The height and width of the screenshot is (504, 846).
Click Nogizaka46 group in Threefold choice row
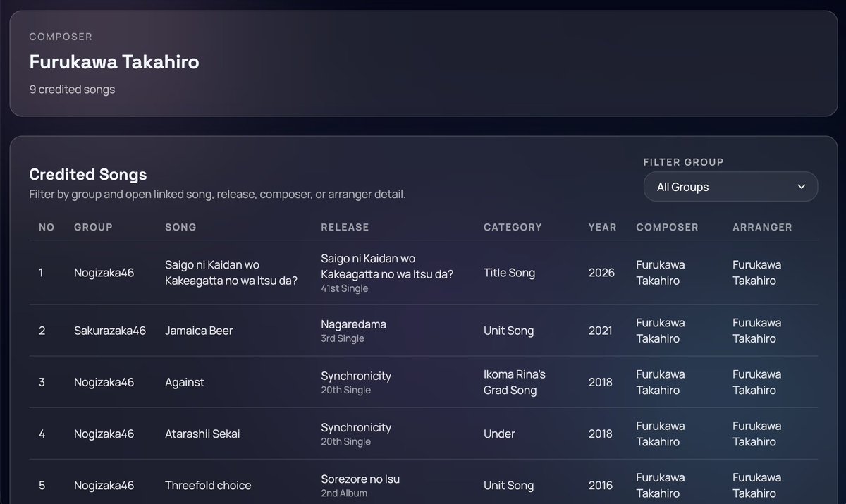coord(104,485)
